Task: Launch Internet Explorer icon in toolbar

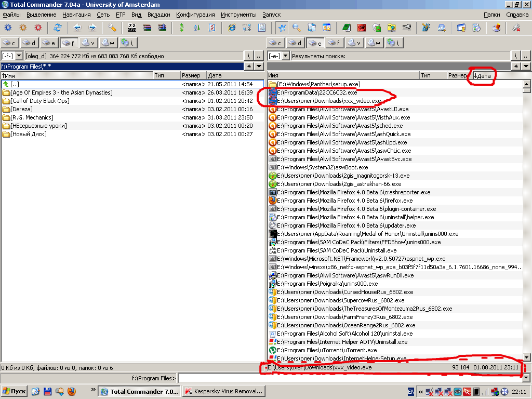Action: (x=232, y=28)
